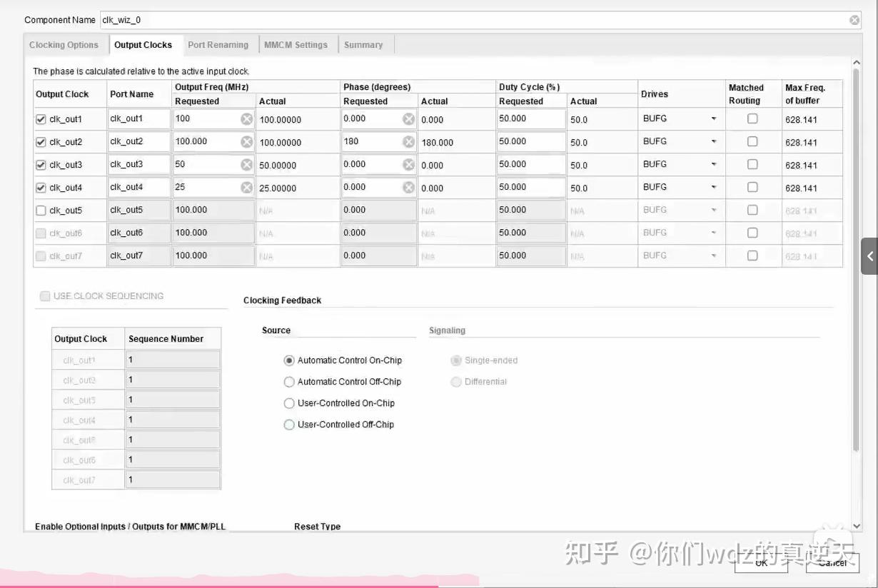Viewport: 878px width, 588px height.
Task: Clear the Component Name field
Action: (x=854, y=19)
